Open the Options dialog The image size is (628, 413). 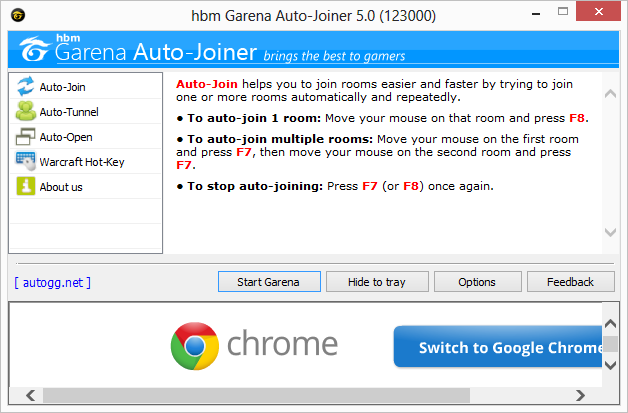click(477, 282)
